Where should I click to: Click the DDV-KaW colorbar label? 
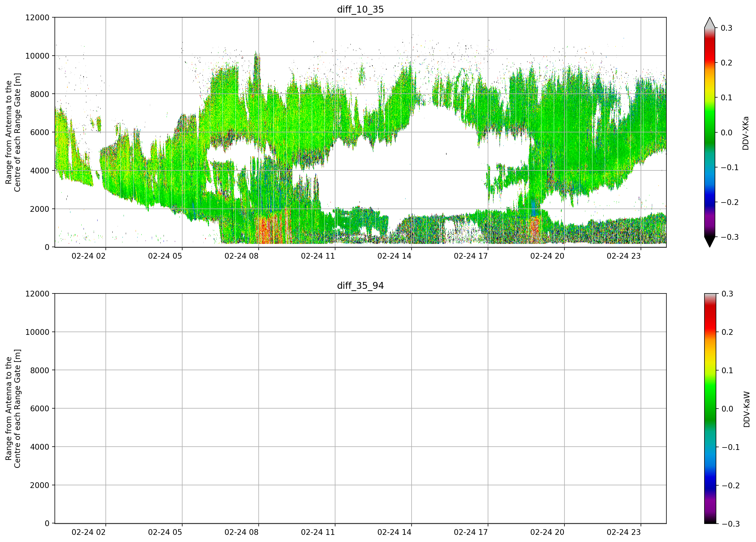pos(747,409)
